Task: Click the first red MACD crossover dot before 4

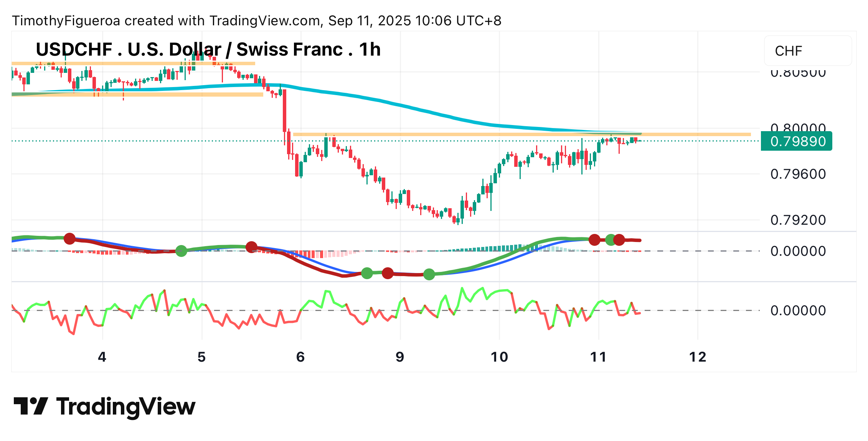Action: pos(69,239)
